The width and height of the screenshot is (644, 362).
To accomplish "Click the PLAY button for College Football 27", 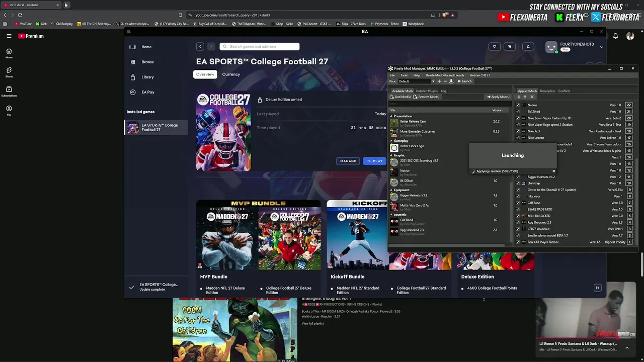I will pos(375,161).
